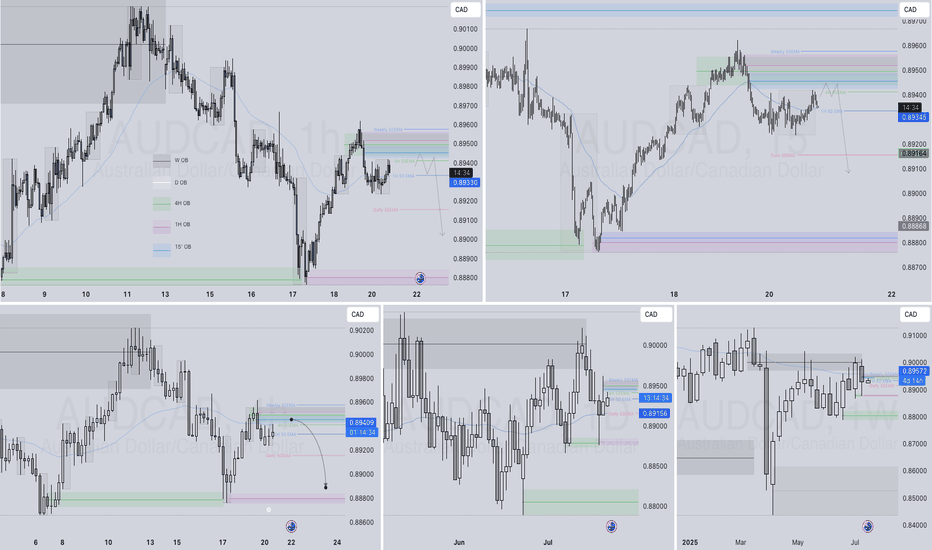Click the 01:14:34 countdown label
The image size is (932, 550).
coord(363,432)
